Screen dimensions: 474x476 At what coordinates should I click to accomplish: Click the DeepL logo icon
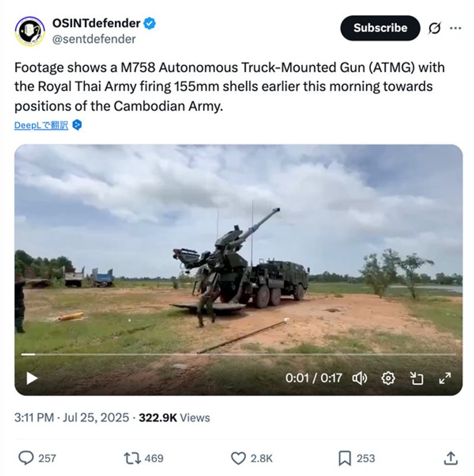point(77,125)
